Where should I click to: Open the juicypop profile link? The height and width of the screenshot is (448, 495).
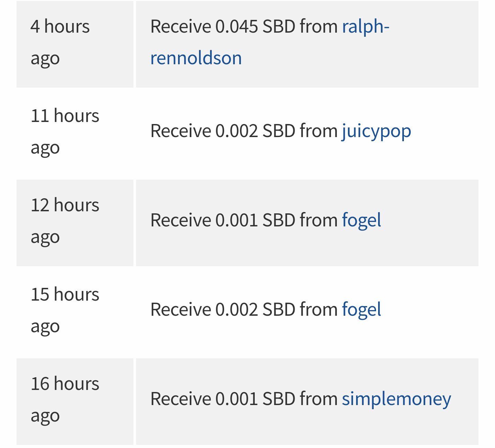pos(376,131)
